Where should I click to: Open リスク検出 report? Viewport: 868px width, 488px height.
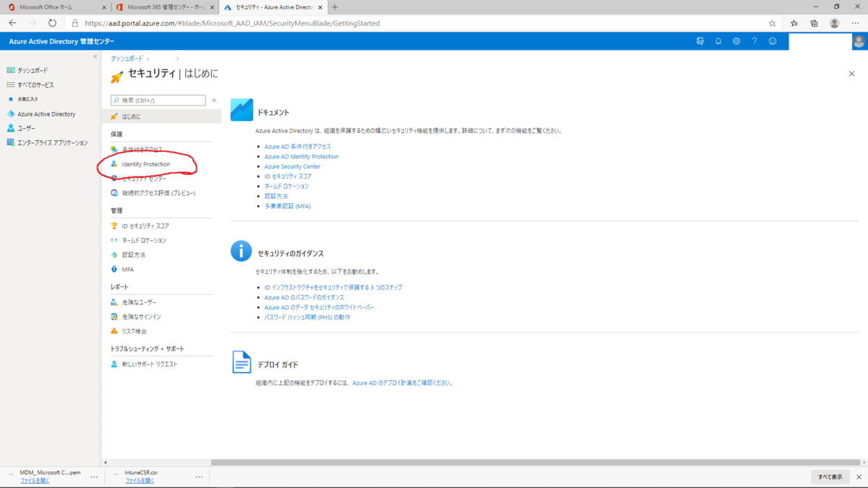[x=134, y=331]
